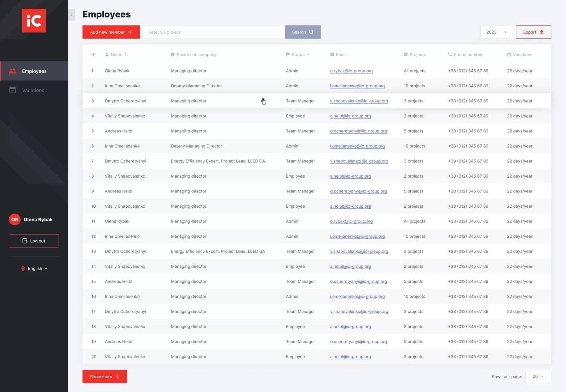Open the Employees section in sidebar

34,71
